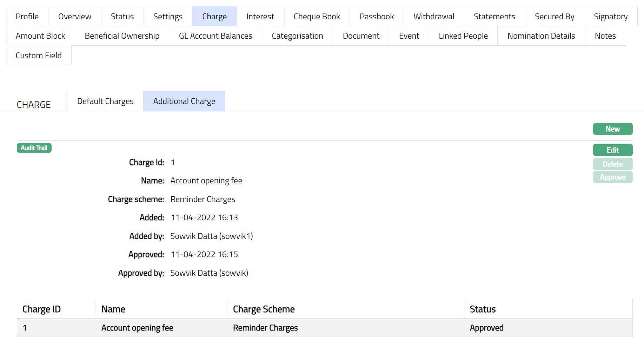This screenshot has width=644, height=346.
Task: Click the New charge button
Action: pyautogui.click(x=612, y=129)
